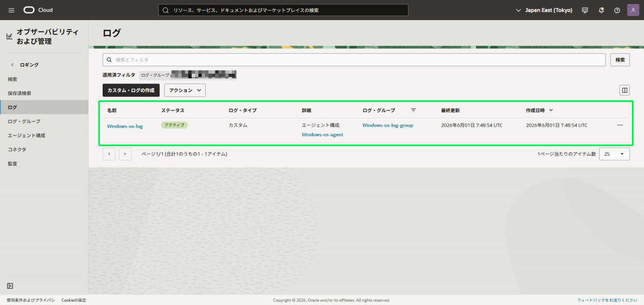Click the search magnifier icon in top bar

point(165,10)
